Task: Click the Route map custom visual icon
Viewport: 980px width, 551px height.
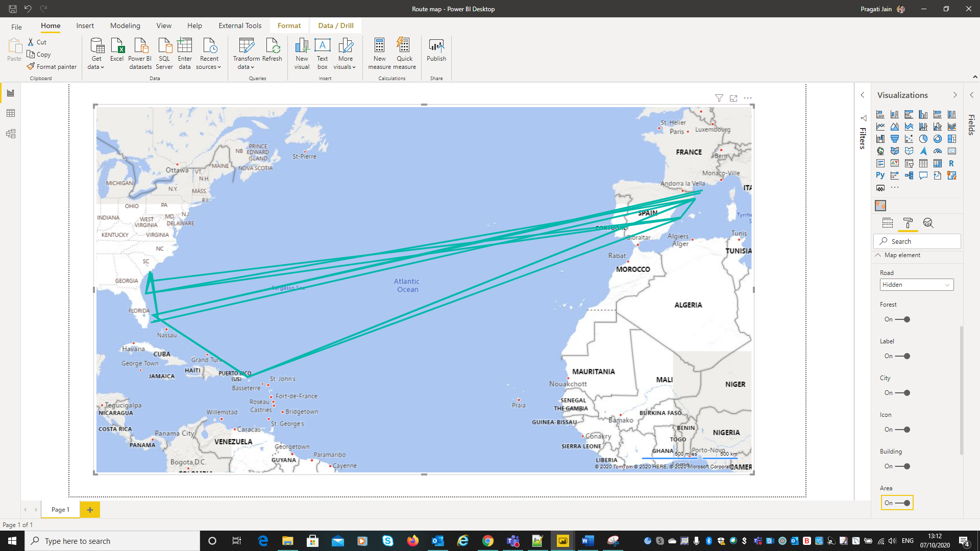Action: [x=880, y=206]
